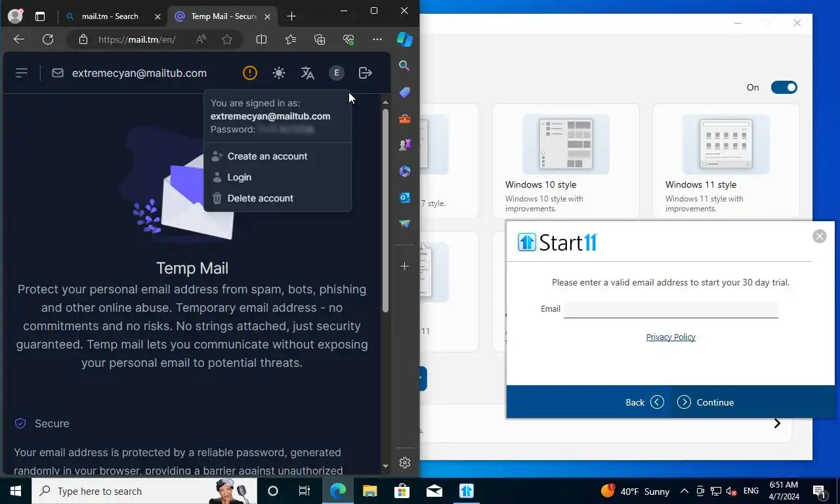Open Edge tab actions menu
The image size is (840, 504).
click(40, 16)
